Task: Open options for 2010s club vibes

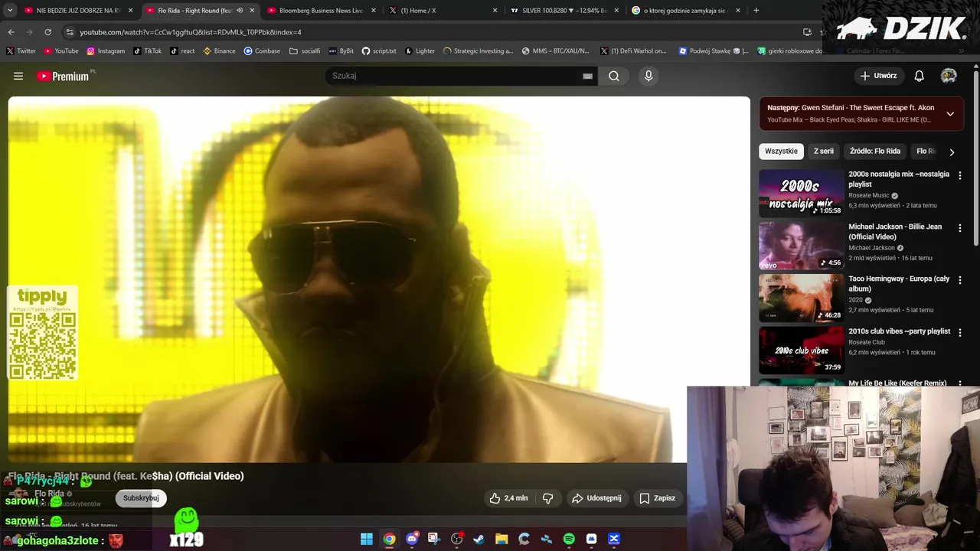Action: 960,333
